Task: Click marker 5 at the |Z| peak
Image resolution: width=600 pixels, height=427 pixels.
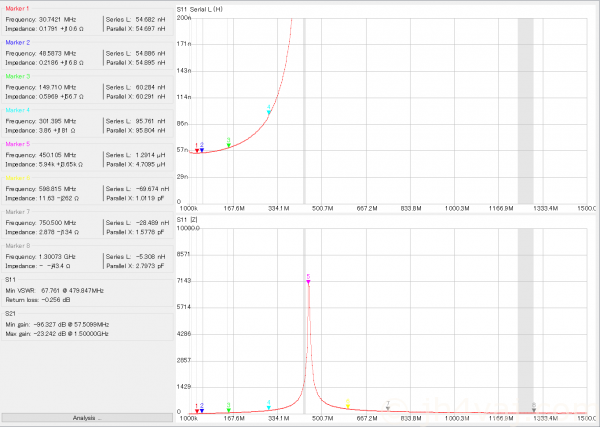Action: (x=308, y=282)
